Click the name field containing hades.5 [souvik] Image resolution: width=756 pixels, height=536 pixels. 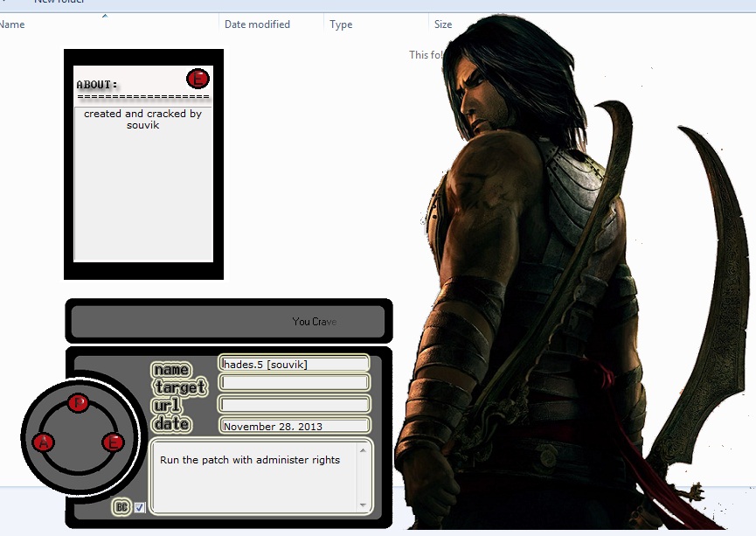[295, 364]
